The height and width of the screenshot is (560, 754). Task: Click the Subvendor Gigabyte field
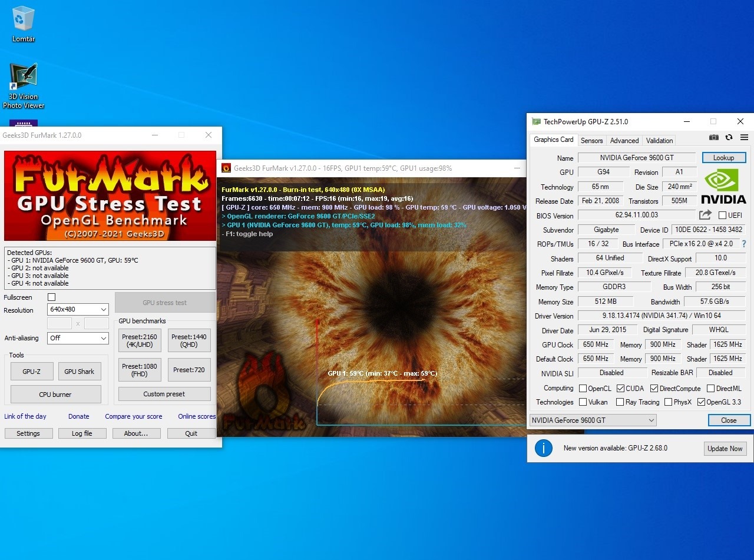pos(606,230)
